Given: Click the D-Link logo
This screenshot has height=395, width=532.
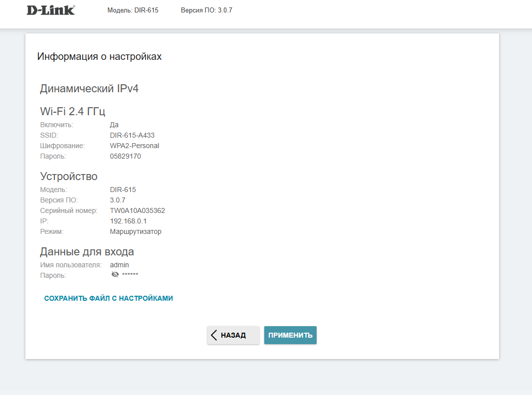Looking at the screenshot, I should tap(51, 10).
